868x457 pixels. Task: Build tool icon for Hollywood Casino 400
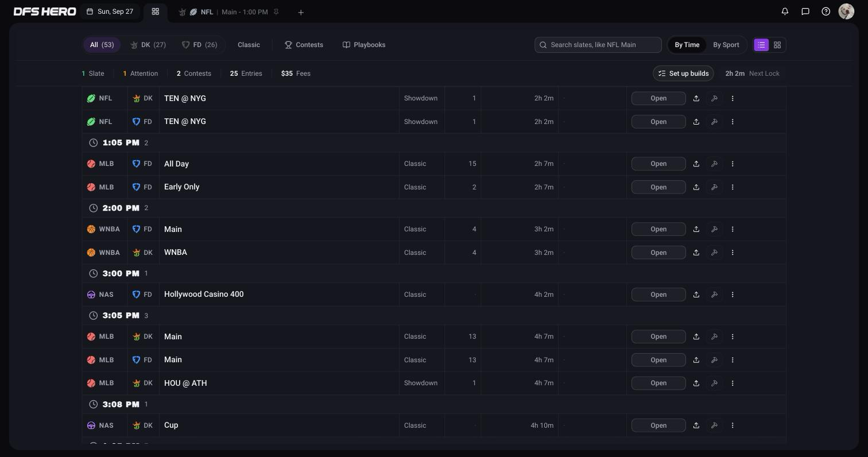click(714, 295)
